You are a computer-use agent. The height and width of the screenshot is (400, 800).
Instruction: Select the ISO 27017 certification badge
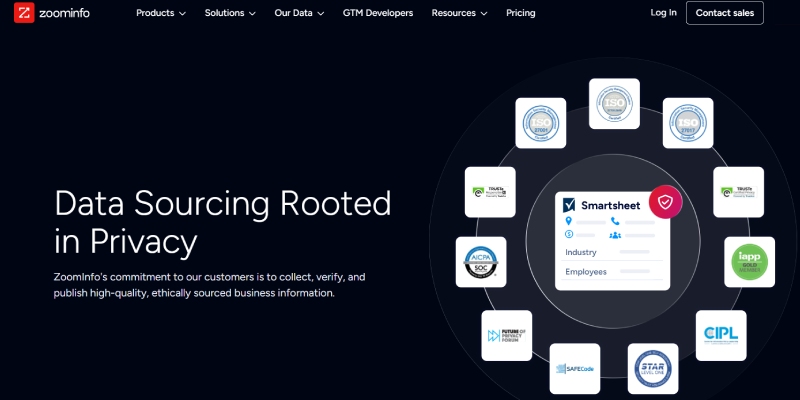click(688, 123)
